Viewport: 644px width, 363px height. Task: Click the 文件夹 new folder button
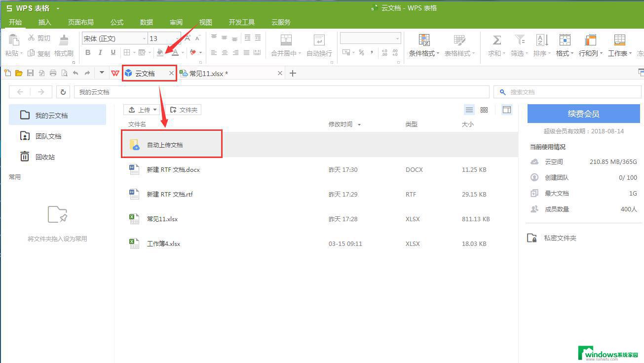click(x=183, y=110)
